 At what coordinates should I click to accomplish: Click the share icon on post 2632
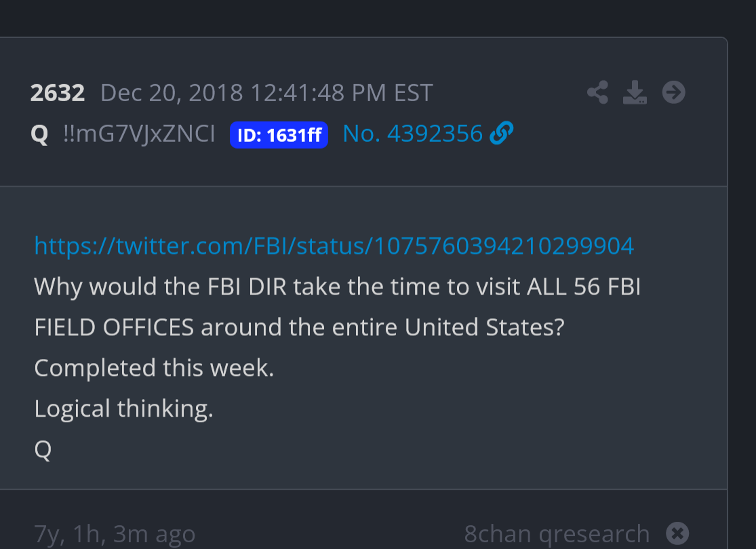click(x=597, y=92)
